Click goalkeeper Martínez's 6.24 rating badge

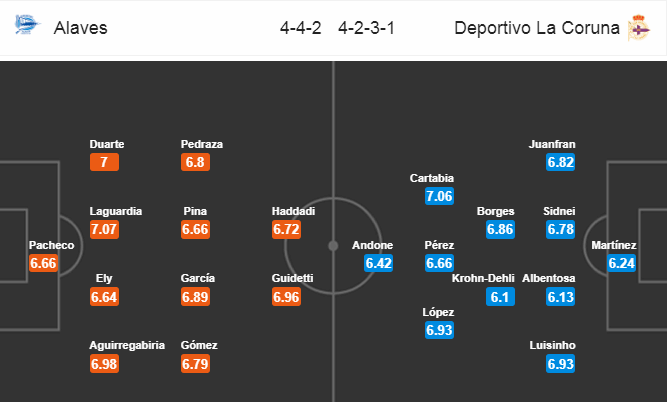tap(621, 263)
